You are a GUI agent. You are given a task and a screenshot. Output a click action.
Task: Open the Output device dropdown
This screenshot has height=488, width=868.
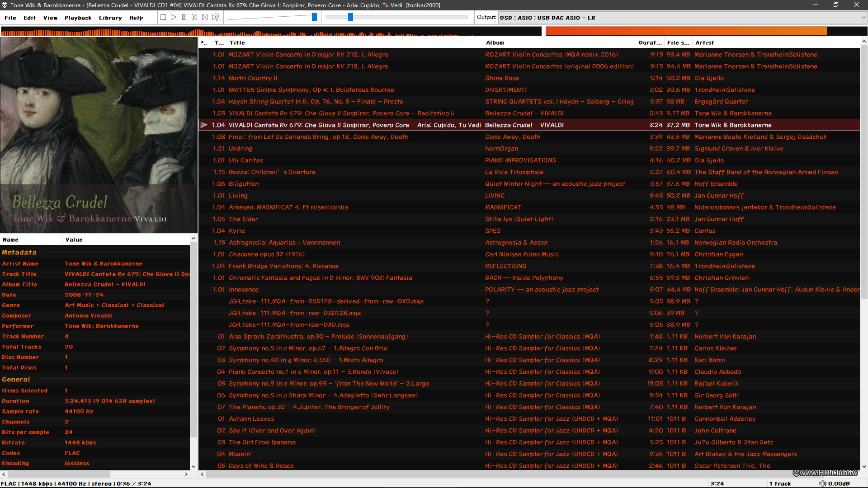point(863,18)
